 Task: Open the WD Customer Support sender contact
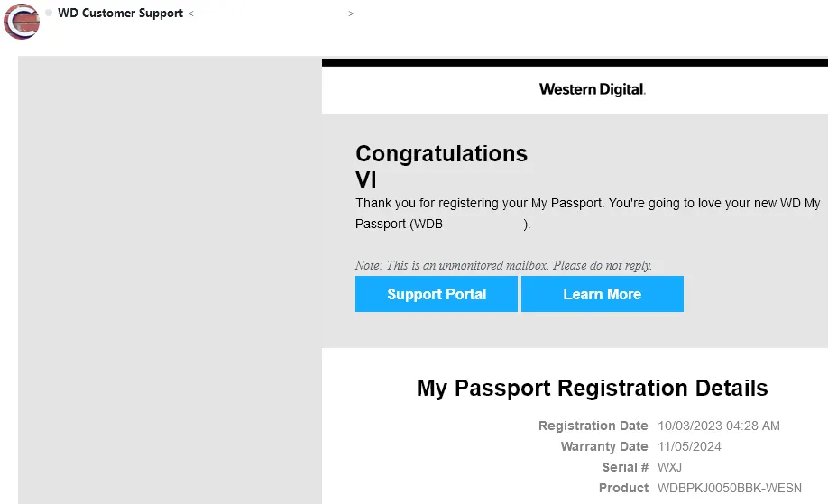click(x=120, y=14)
